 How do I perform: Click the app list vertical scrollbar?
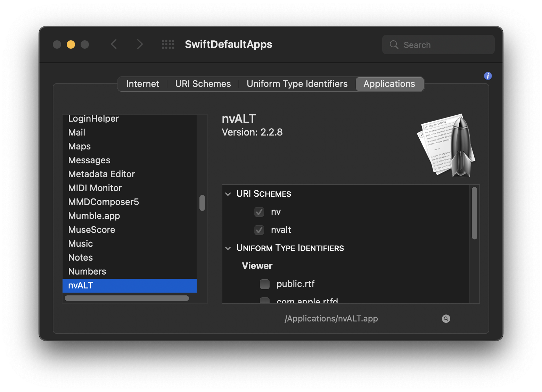[x=202, y=203]
